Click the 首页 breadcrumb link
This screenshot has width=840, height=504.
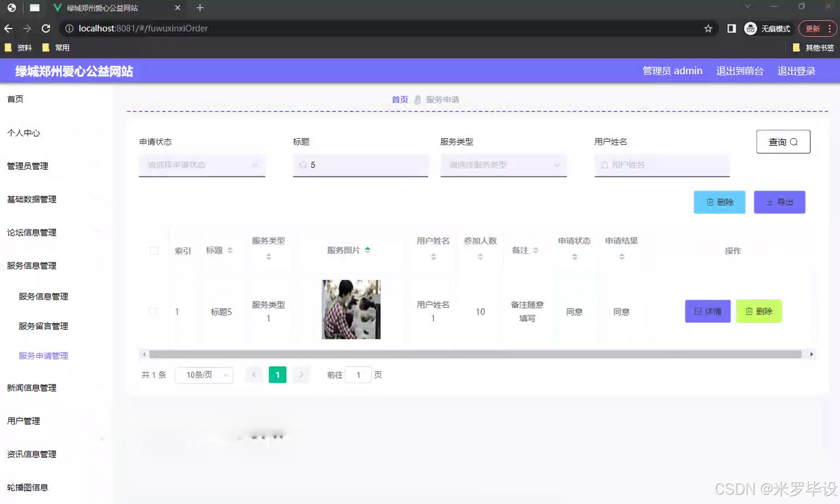click(400, 99)
